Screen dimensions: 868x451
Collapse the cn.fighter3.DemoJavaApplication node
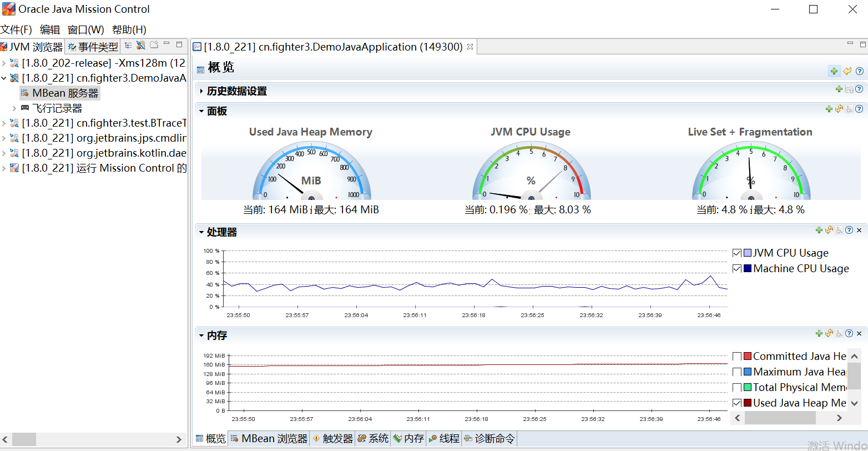tap(4, 78)
